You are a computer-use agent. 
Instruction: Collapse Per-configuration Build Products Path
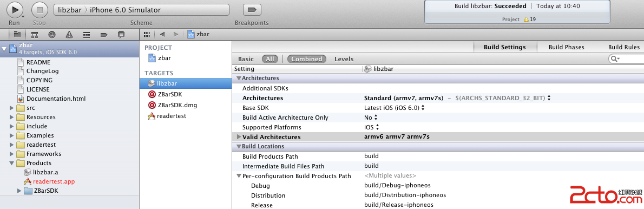pos(239,176)
